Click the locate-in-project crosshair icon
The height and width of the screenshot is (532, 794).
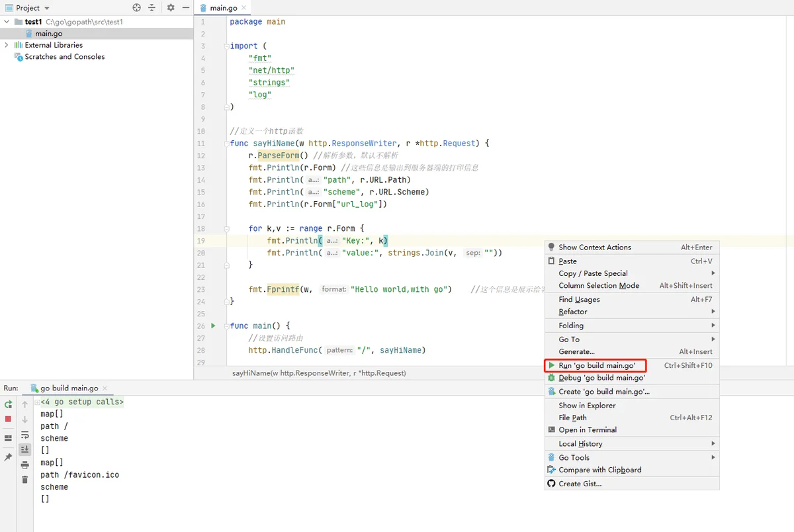136,8
